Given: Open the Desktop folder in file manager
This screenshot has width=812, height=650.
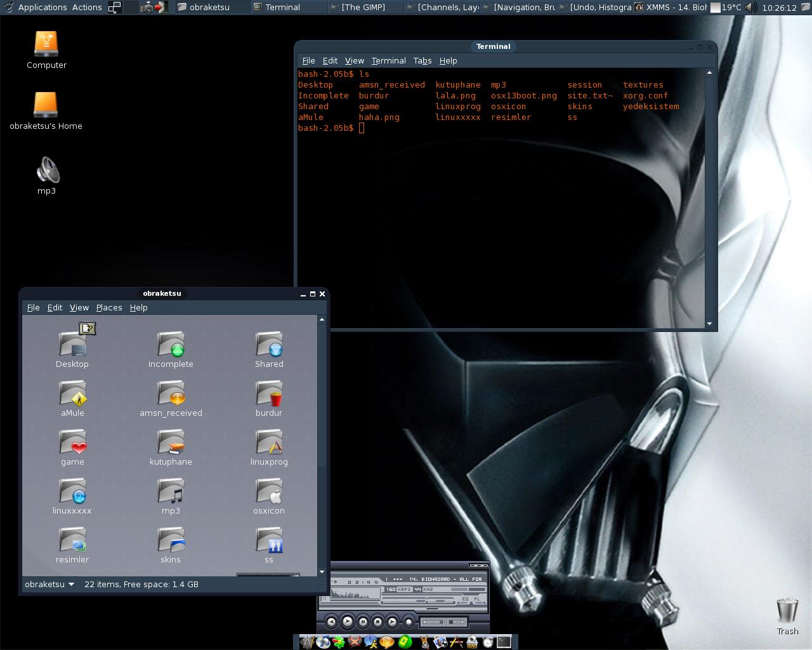Looking at the screenshot, I should click(x=72, y=349).
